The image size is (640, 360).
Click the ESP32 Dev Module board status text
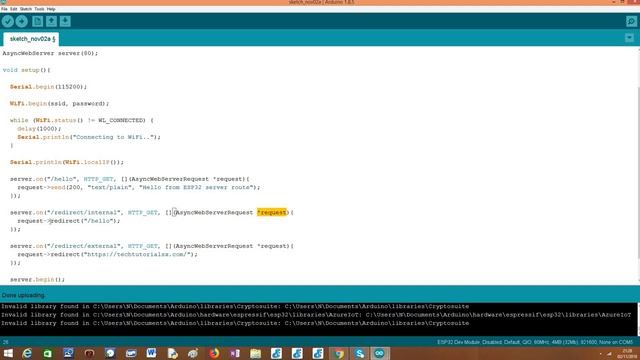point(535,342)
